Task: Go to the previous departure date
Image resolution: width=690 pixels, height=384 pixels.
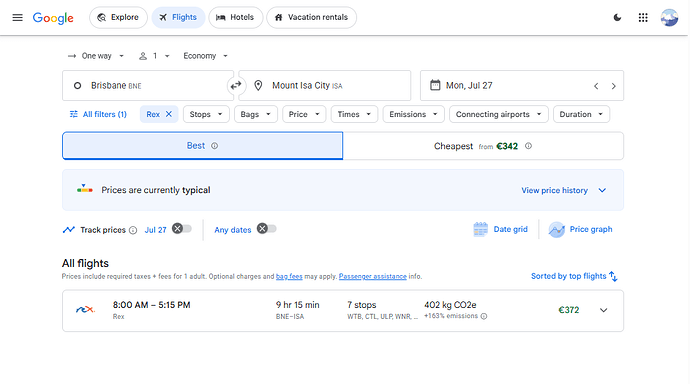Action: tap(596, 86)
